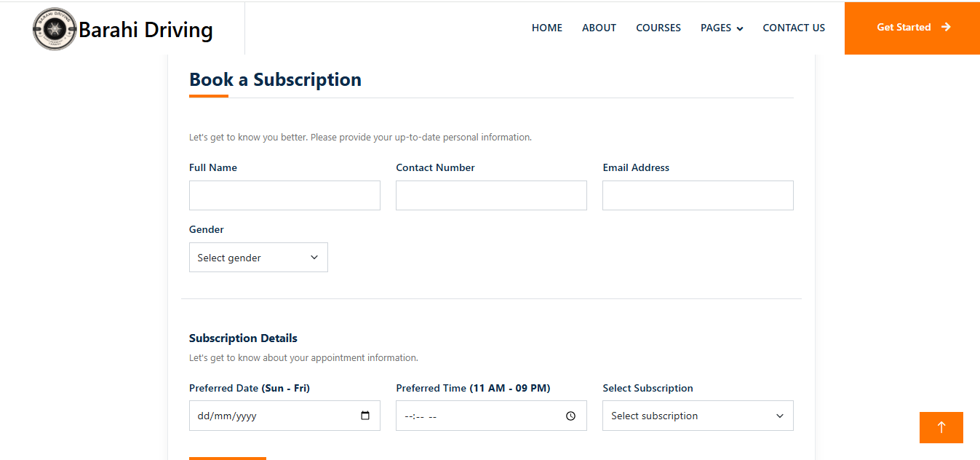980x460 pixels.
Task: Expand the PAGES navigation dropdown
Action: point(721,28)
